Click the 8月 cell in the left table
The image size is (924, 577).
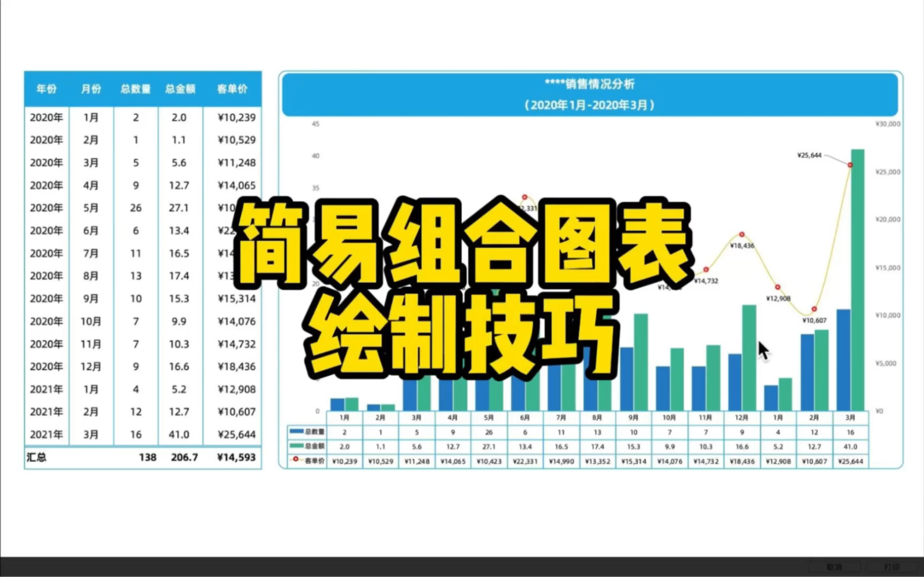[91, 276]
